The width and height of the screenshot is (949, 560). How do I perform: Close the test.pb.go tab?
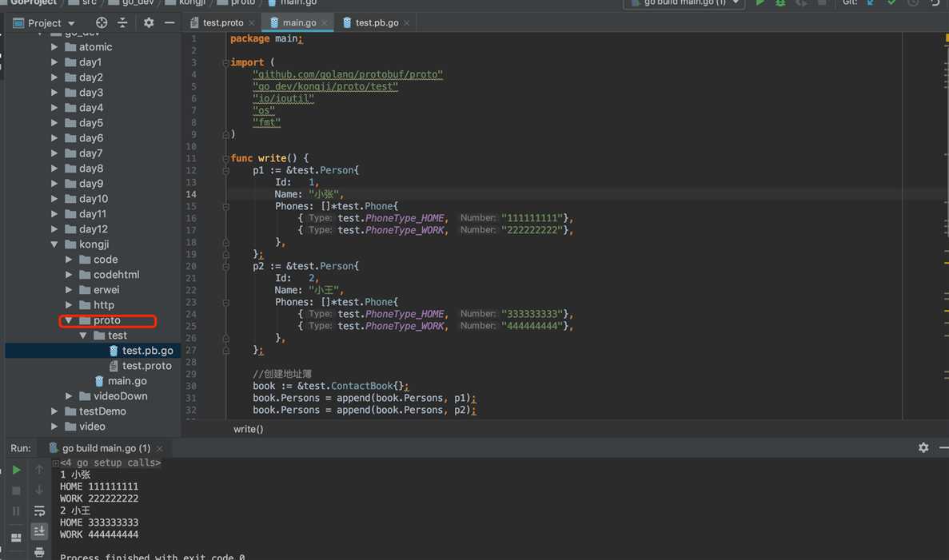tap(407, 23)
